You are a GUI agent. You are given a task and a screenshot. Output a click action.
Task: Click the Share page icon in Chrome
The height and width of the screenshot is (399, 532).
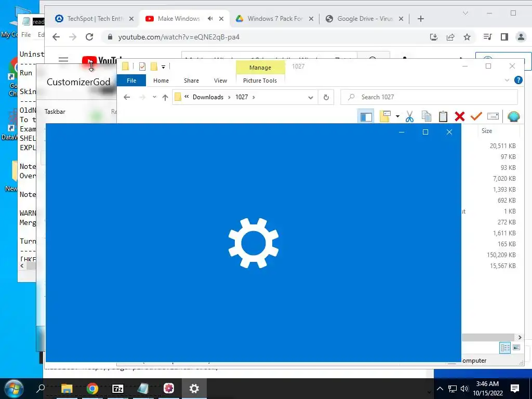[x=450, y=37]
